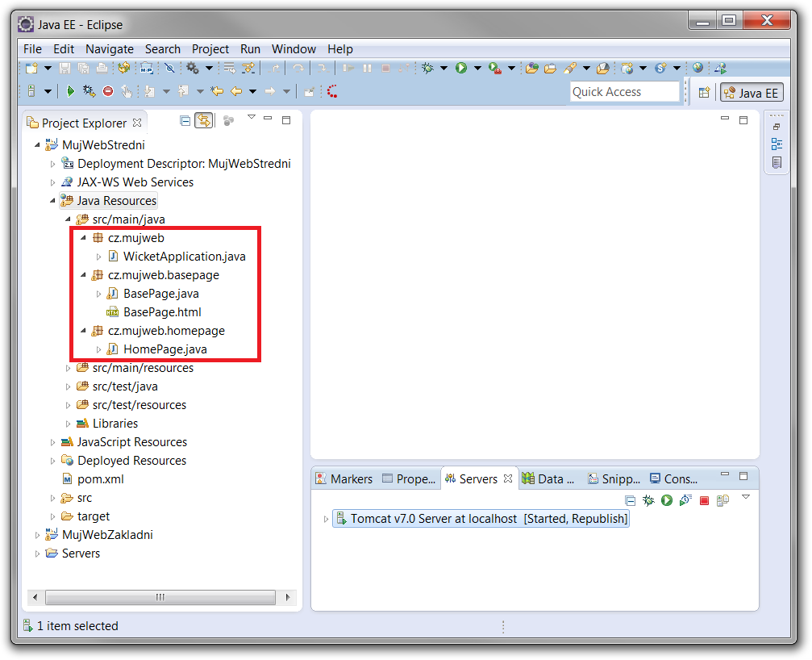The image size is (812, 660).
Task: Open the Project menu
Action: click(210, 49)
